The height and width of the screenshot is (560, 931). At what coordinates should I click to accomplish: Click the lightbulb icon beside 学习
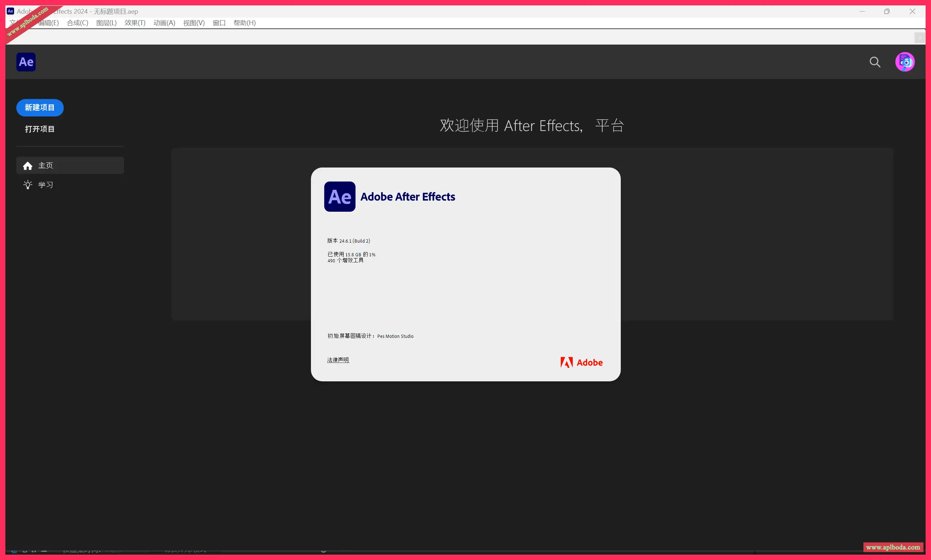tap(28, 185)
